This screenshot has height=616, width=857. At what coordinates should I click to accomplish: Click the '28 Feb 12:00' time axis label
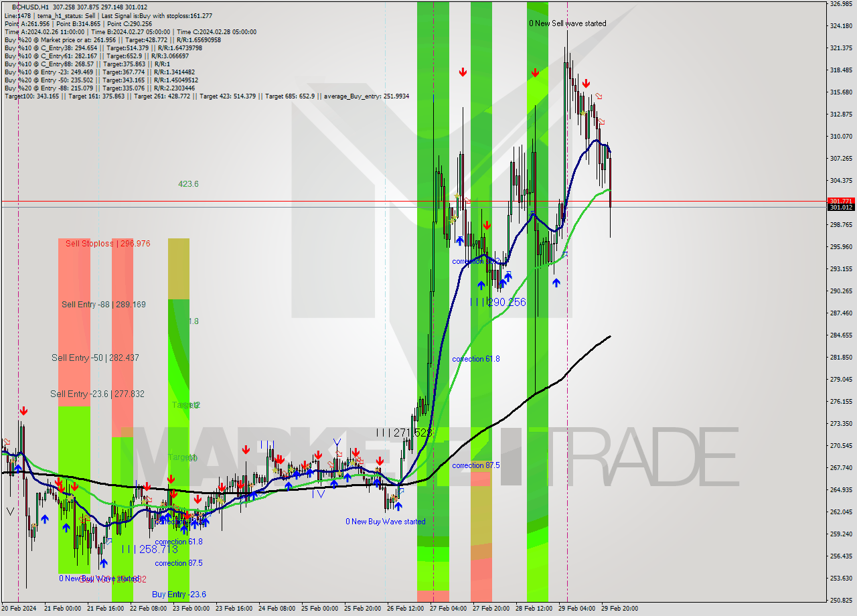(534, 609)
